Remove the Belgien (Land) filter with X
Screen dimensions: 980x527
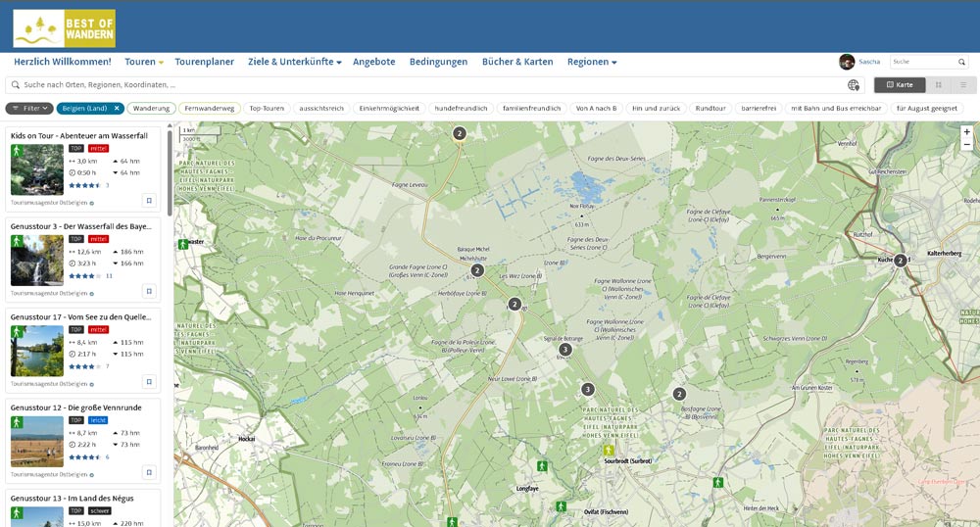[117, 108]
